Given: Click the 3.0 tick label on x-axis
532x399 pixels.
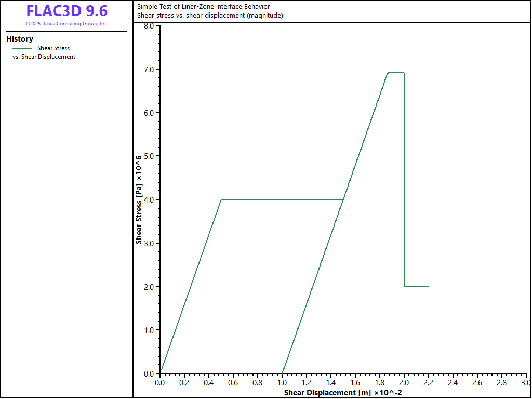Looking at the screenshot, I should click(526, 383).
